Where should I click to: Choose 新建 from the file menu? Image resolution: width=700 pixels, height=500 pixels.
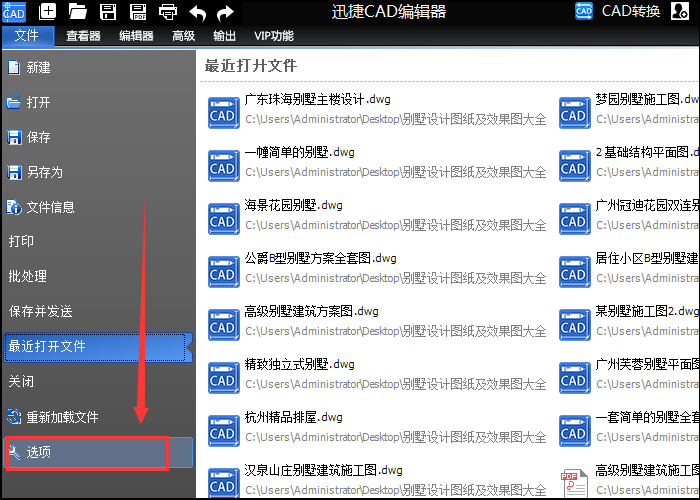tap(38, 68)
